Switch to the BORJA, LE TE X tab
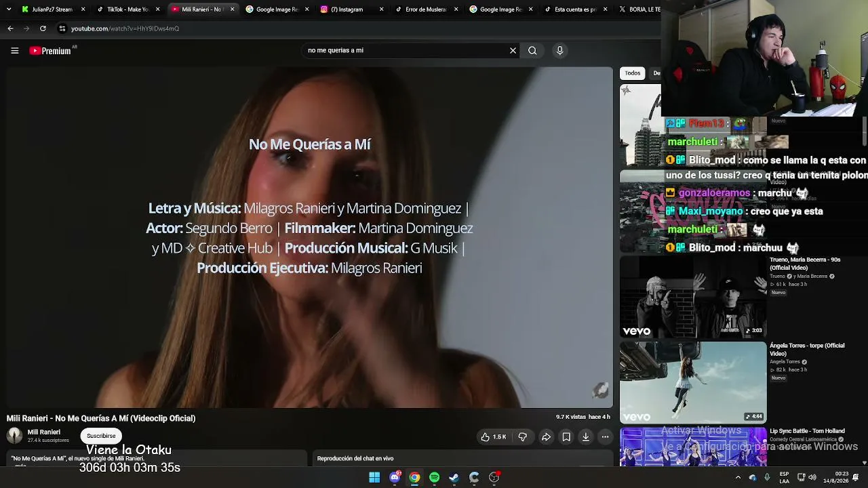The height and width of the screenshot is (488, 868). [637, 9]
